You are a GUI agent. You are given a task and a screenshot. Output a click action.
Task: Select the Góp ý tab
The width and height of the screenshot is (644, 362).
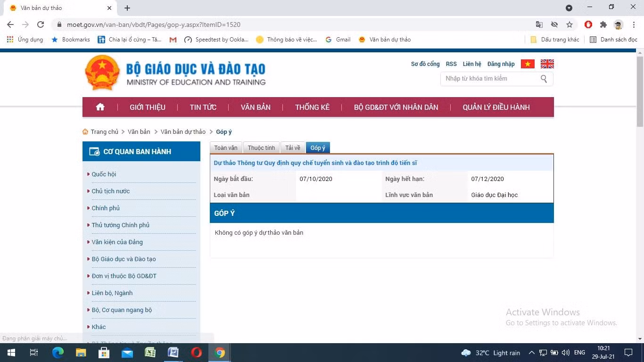(x=318, y=148)
